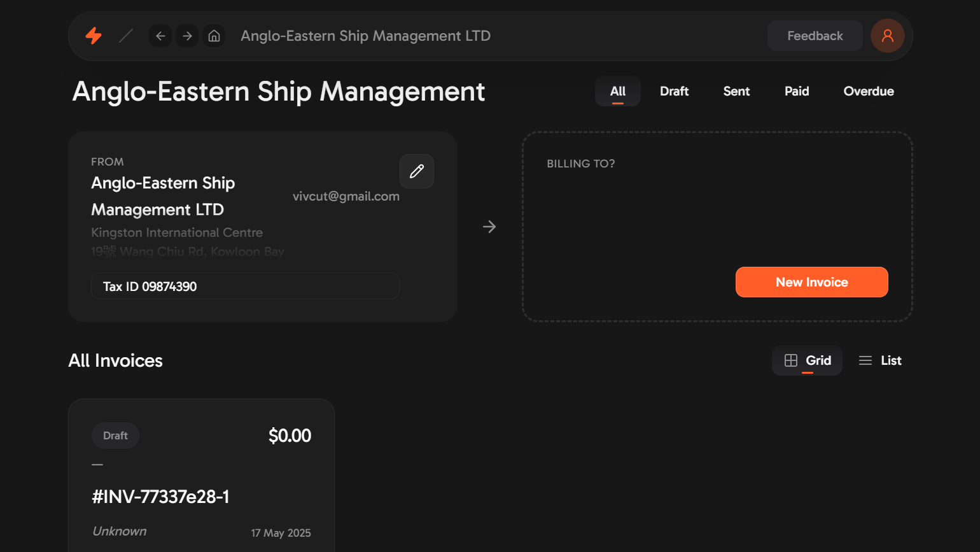
Task: Click the 17 May 2025 invoice date
Action: pos(281,533)
